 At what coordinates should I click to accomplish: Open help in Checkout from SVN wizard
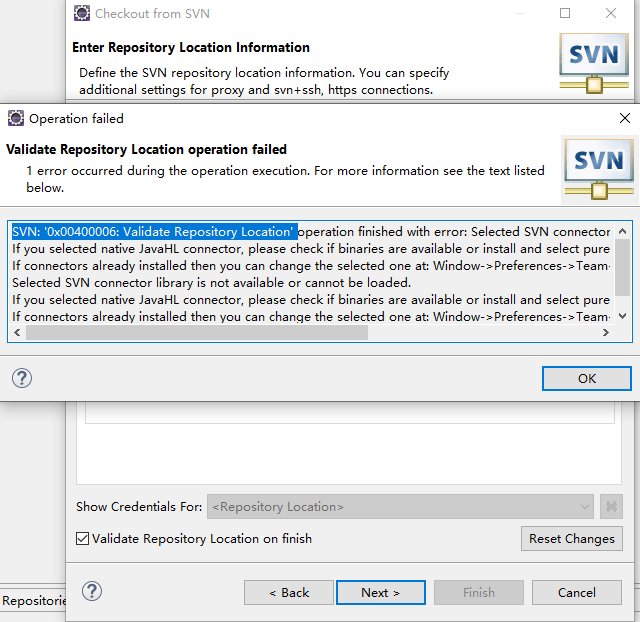(92, 591)
